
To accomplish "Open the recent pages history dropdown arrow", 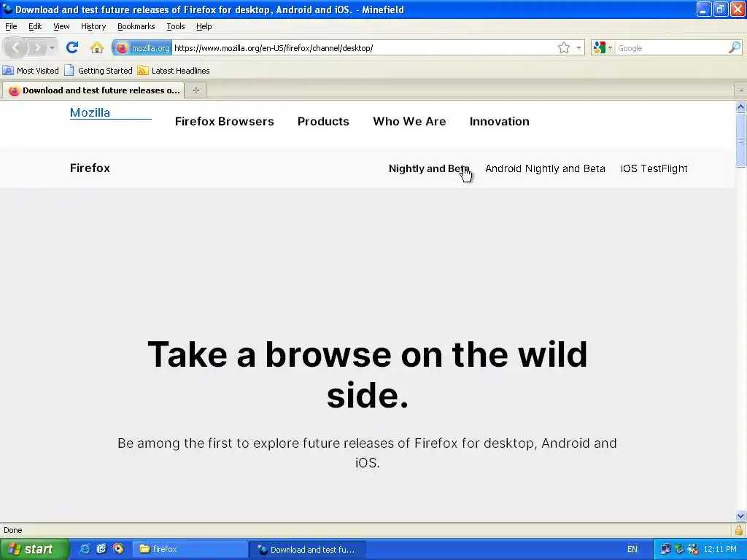I will click(x=52, y=47).
